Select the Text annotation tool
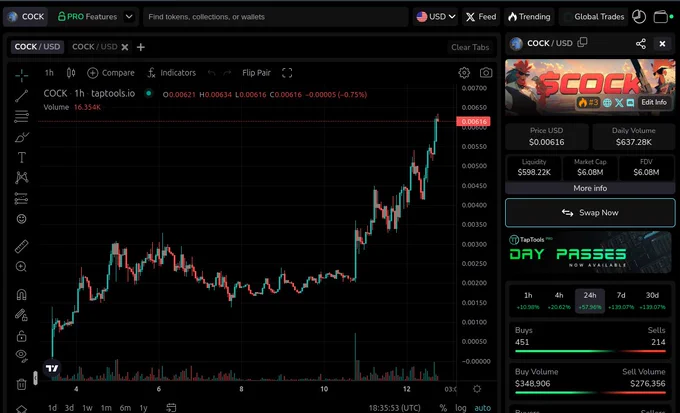Screen dimensions: 680x413 21,157
